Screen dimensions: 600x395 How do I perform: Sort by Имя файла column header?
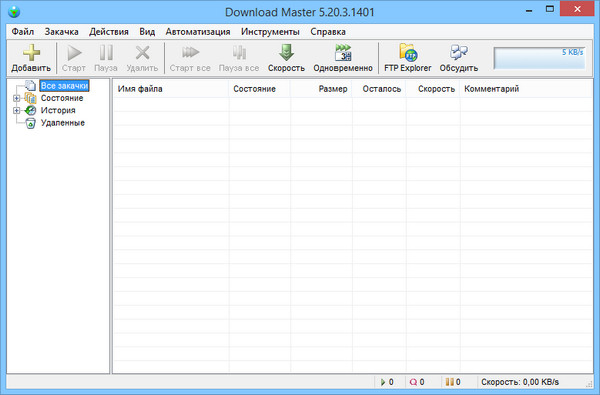pyautogui.click(x=171, y=89)
